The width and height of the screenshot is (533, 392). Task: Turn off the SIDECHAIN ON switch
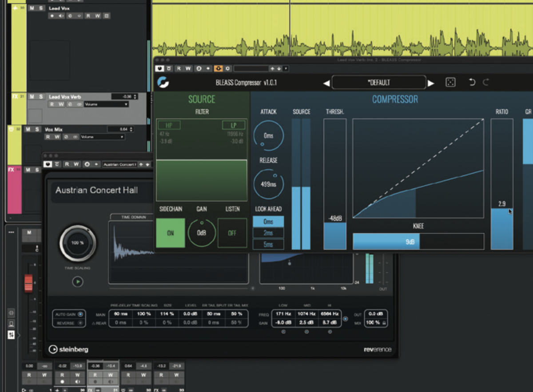point(170,233)
